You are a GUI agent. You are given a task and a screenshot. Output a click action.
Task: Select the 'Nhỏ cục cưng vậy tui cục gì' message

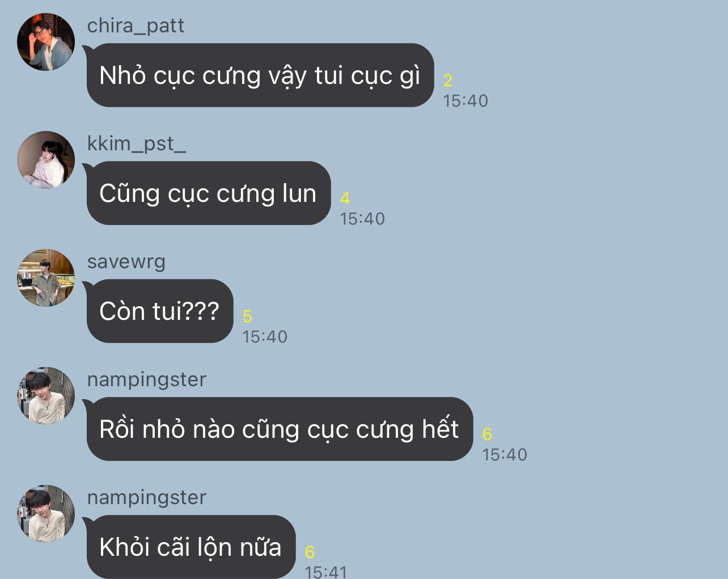(x=260, y=75)
